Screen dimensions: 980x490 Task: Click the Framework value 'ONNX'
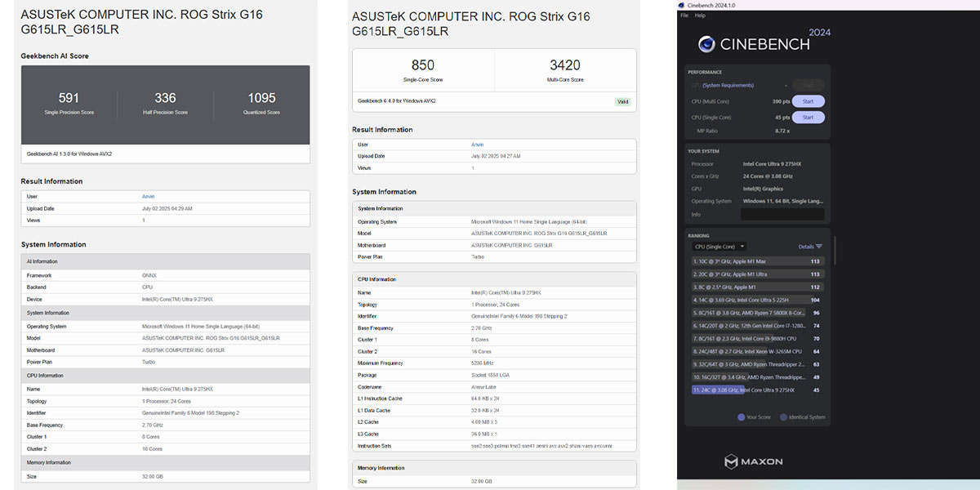coord(149,275)
